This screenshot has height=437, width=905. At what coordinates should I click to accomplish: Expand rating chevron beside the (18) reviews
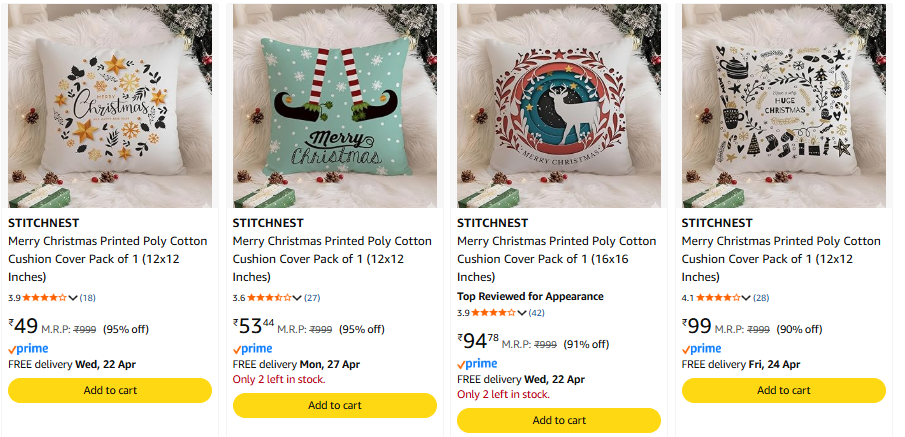pos(73,298)
